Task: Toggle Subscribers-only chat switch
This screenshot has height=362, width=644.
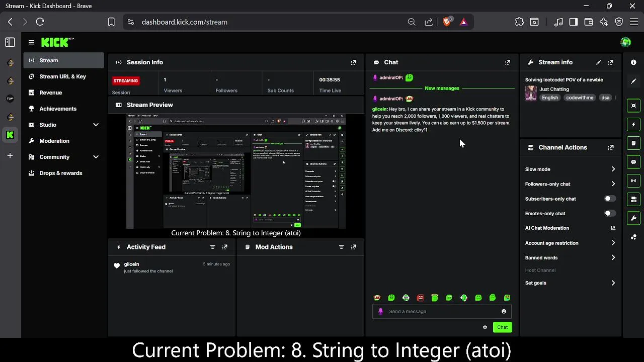Action: point(609,199)
